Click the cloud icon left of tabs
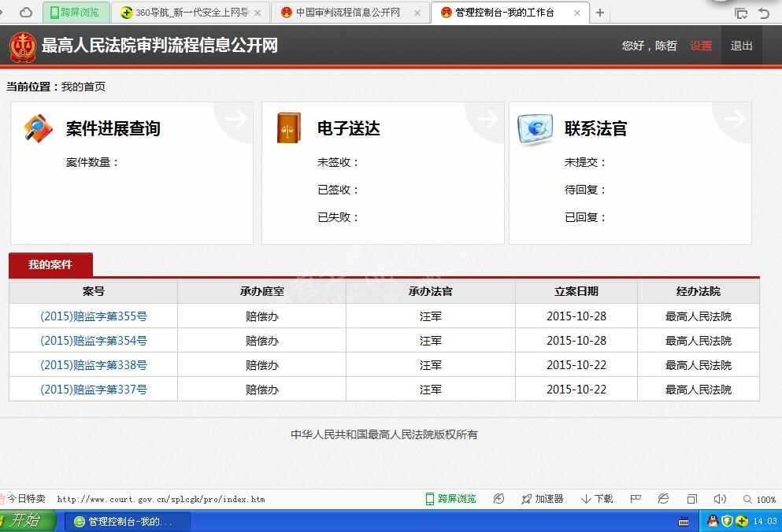The width and height of the screenshot is (782, 532). [x=25, y=13]
